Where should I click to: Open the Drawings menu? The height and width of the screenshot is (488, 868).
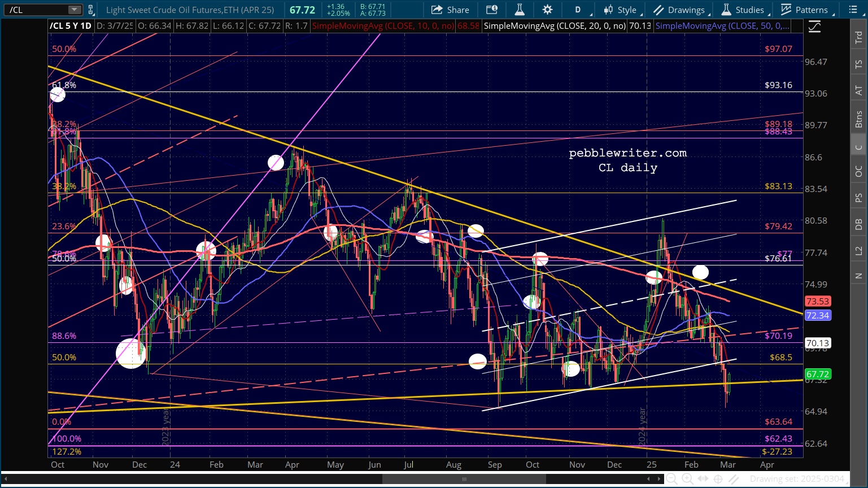click(x=682, y=10)
